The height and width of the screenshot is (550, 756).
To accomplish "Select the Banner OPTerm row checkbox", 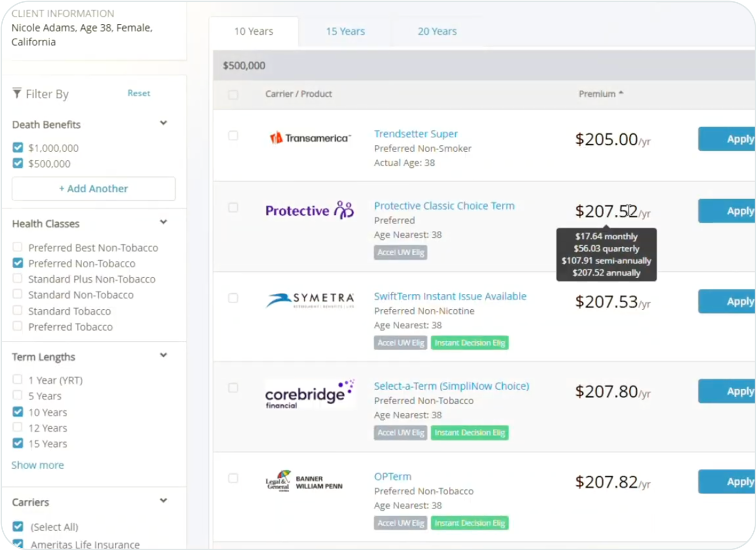I will pos(233,478).
